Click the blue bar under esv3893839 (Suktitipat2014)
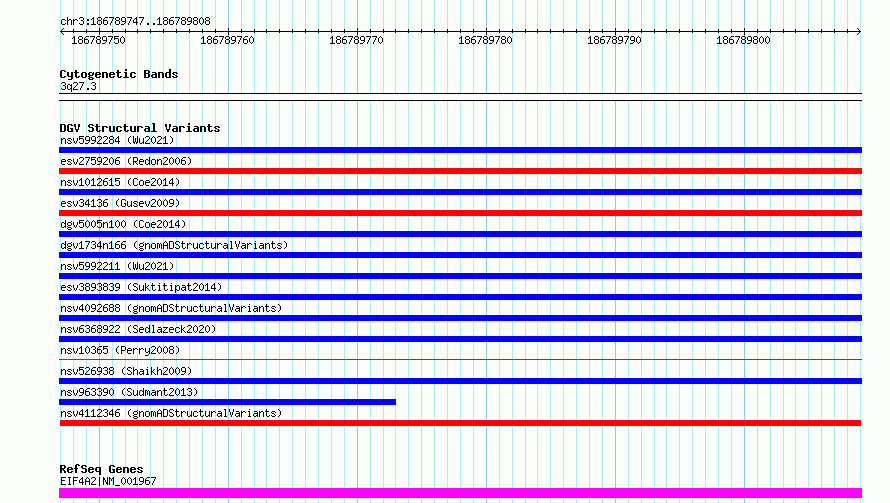 [460, 297]
